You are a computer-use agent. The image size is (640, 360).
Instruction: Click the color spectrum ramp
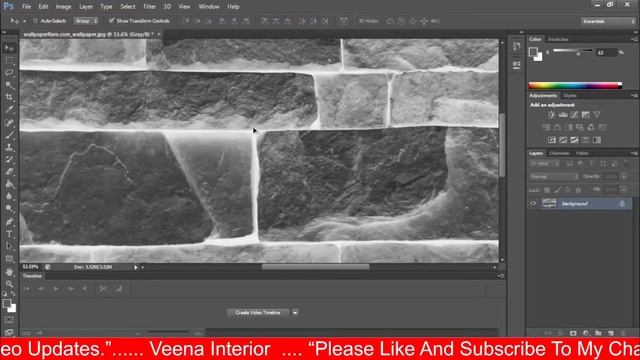(x=575, y=85)
